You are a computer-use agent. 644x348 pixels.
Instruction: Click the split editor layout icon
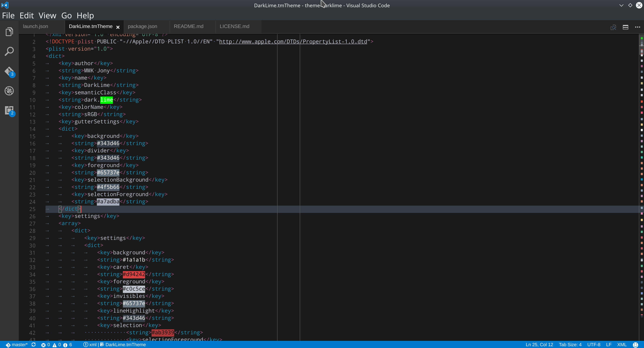pos(625,27)
